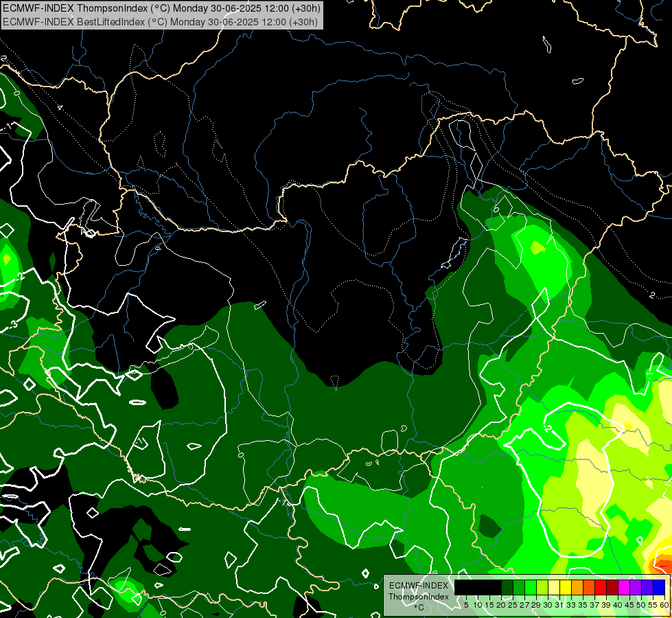672x618 pixels.
Task: Click the °C unit label in legend
Action: (419, 608)
